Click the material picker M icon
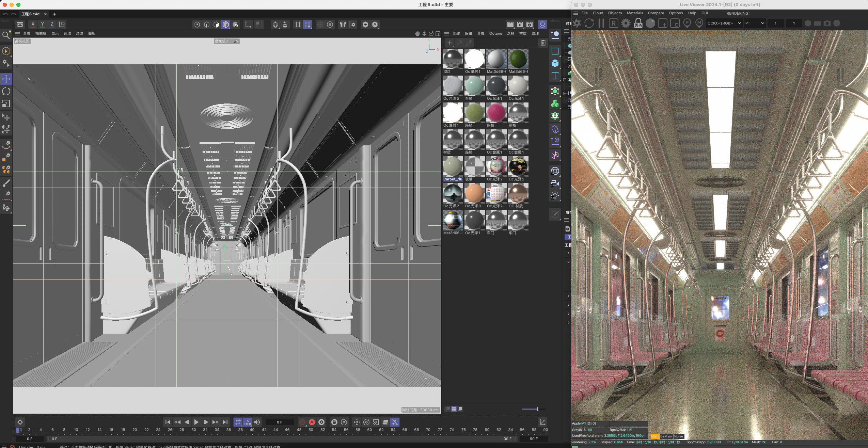The image size is (868, 448). 699,23
